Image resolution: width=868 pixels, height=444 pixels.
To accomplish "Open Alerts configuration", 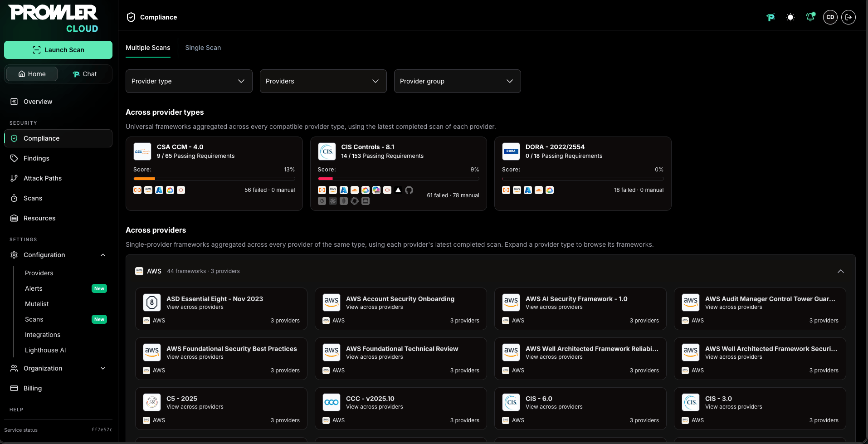I will [34, 288].
